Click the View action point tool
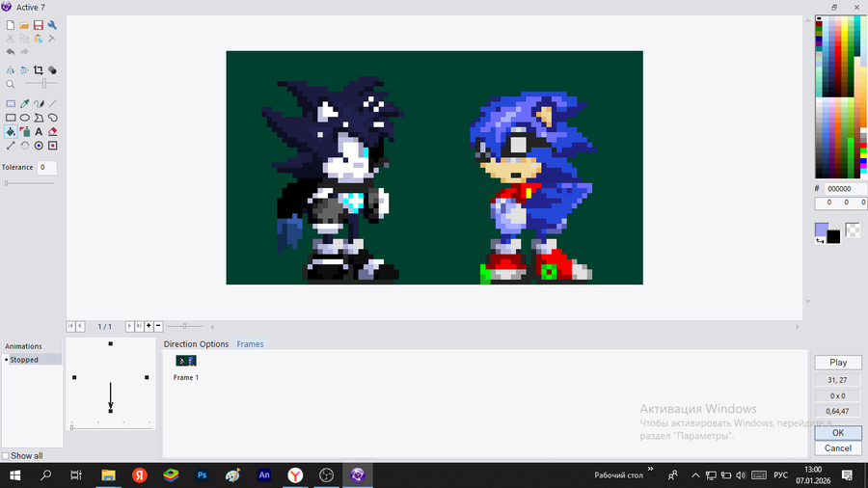 click(53, 146)
